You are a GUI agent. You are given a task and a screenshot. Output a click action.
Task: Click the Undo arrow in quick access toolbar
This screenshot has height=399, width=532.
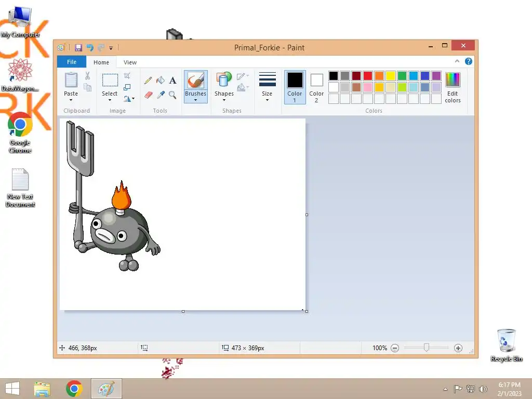[90, 47]
